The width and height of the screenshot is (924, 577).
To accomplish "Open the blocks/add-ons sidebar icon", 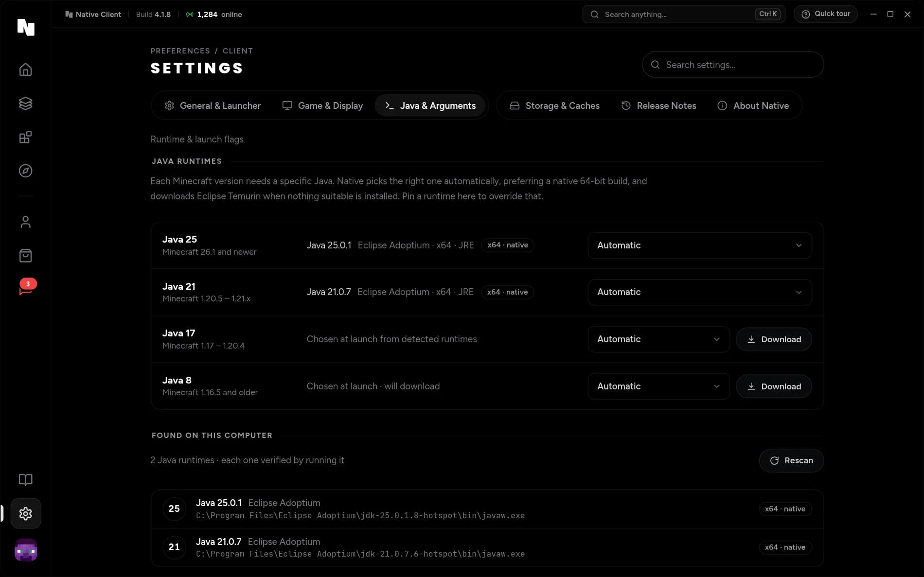I will click(x=25, y=137).
